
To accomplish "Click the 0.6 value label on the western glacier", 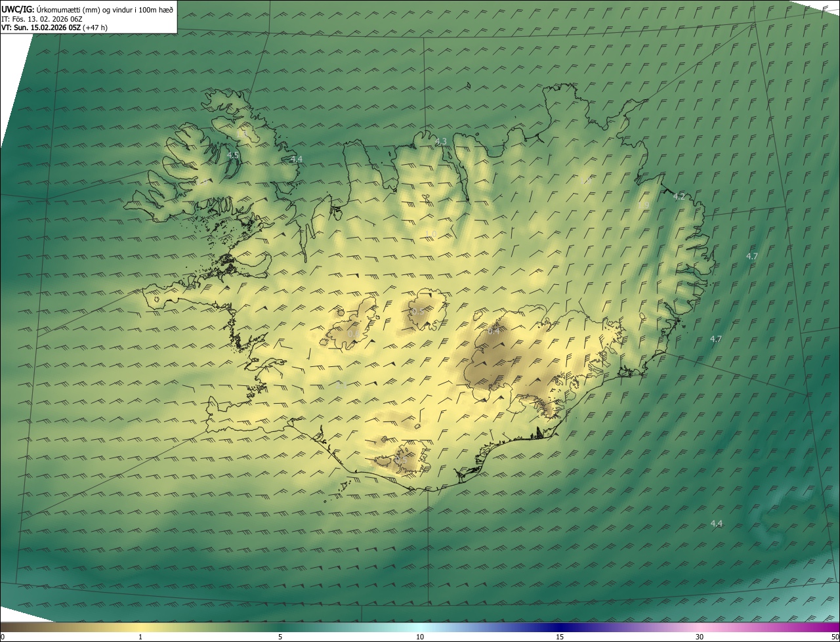I will pyautogui.click(x=353, y=334).
